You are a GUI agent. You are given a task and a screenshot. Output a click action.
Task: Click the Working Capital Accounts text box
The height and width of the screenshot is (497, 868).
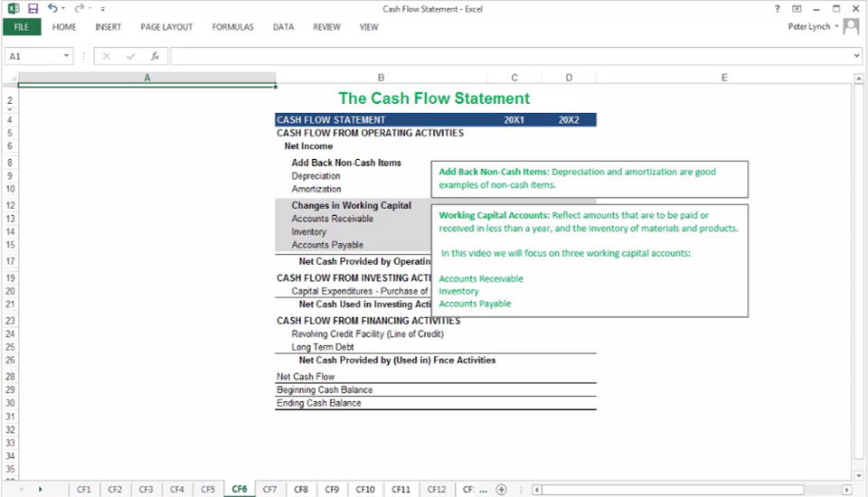click(590, 260)
